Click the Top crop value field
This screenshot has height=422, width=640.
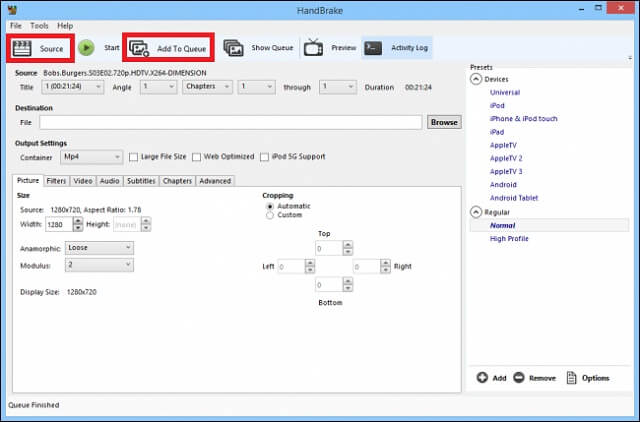(329, 248)
